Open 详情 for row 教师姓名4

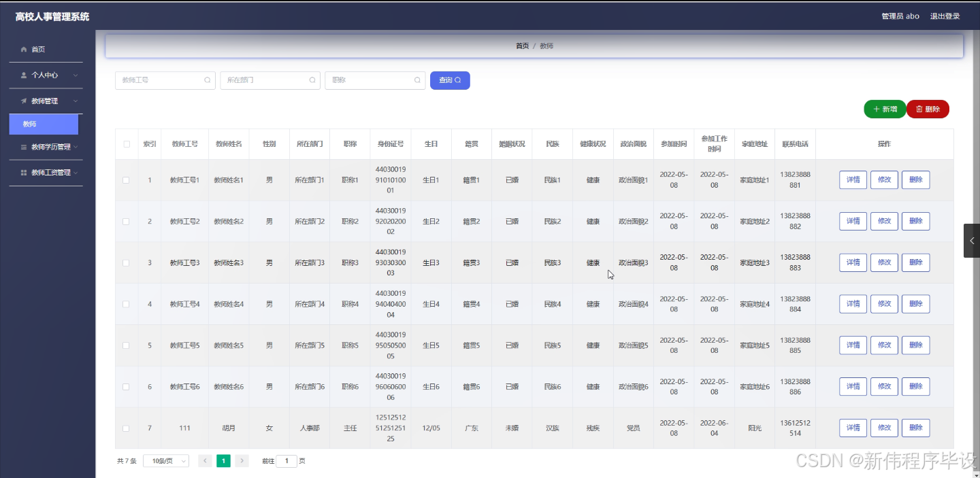(853, 304)
